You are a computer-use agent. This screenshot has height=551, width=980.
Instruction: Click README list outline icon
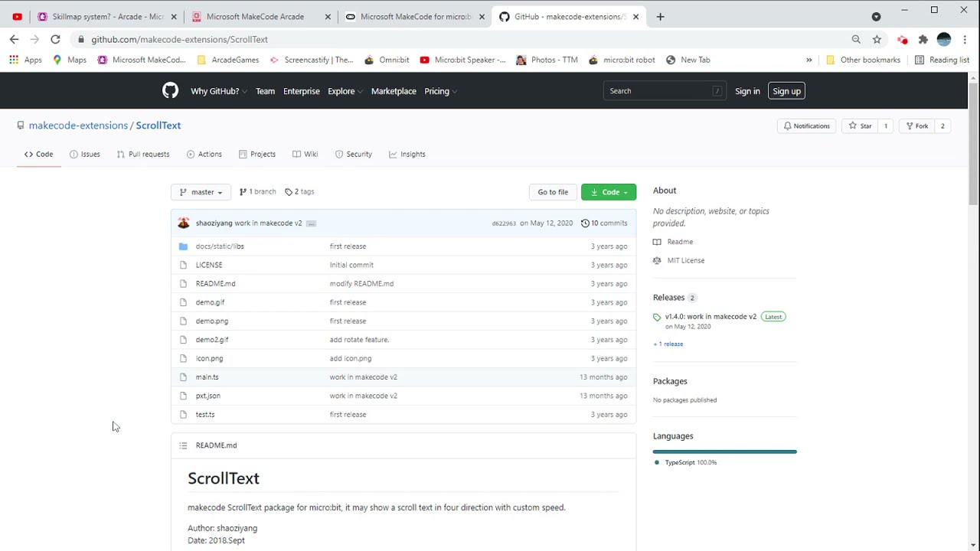(x=183, y=445)
